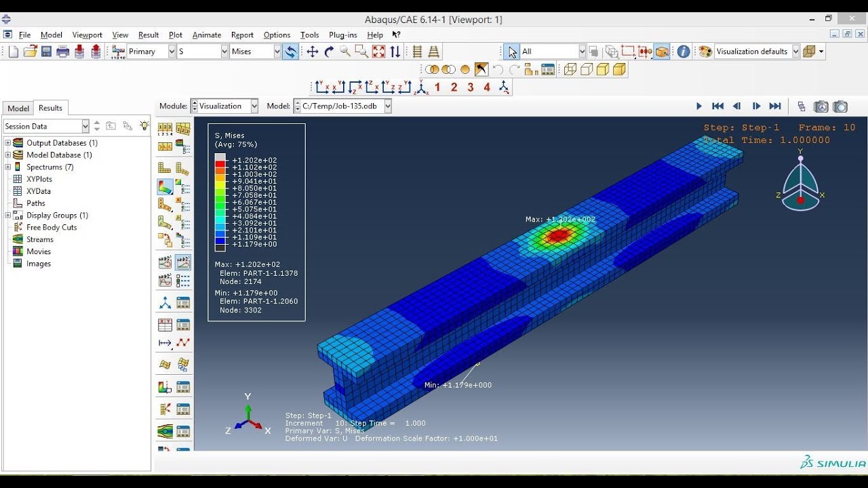The image size is (868, 488).
Task: Click the Field Output dialog icon
Action: point(119,52)
